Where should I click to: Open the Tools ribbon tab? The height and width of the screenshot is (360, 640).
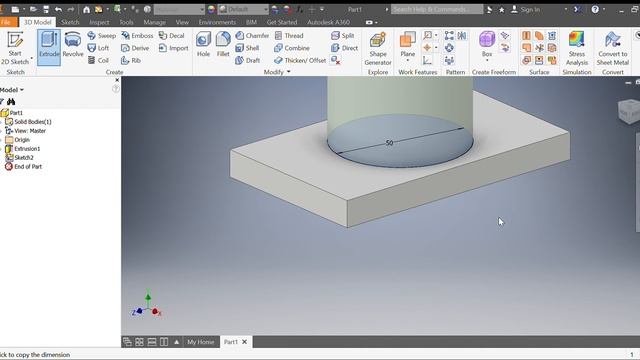(127, 22)
